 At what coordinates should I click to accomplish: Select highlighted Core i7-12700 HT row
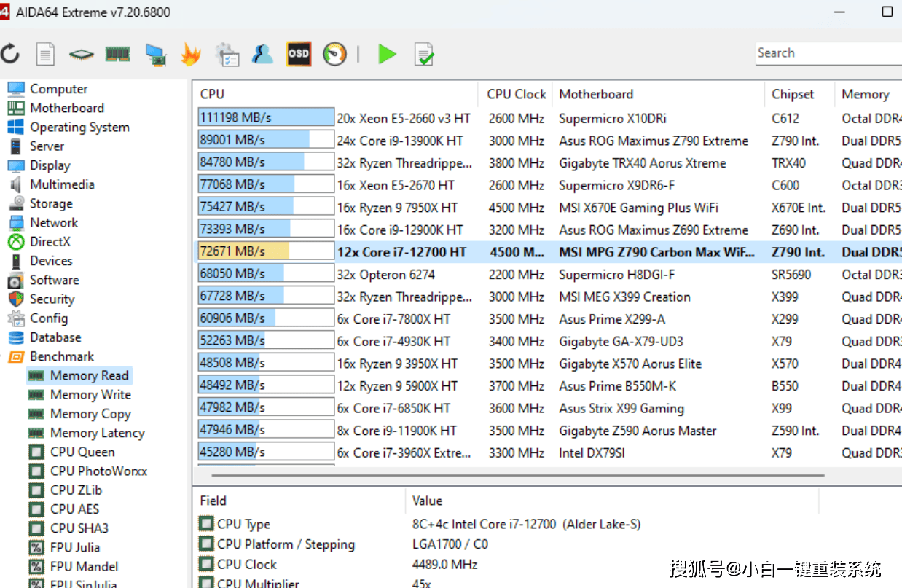(548, 252)
